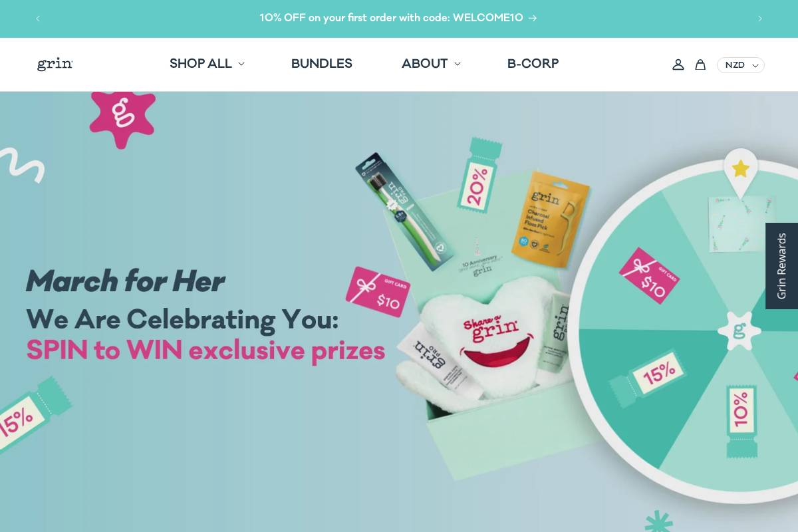The image size is (798, 532).
Task: Click the SPIN to WIN banner text
Action: pyautogui.click(x=205, y=350)
